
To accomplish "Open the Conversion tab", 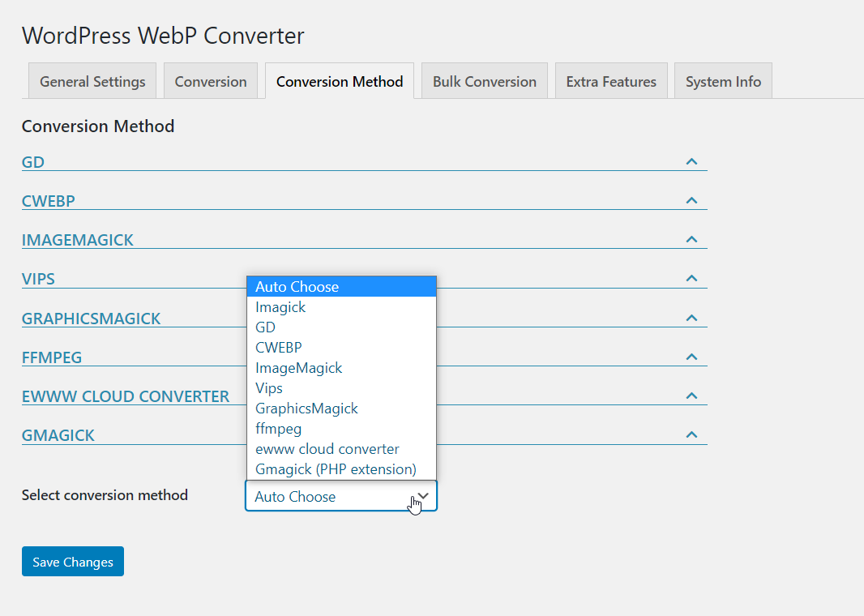I will pos(210,80).
